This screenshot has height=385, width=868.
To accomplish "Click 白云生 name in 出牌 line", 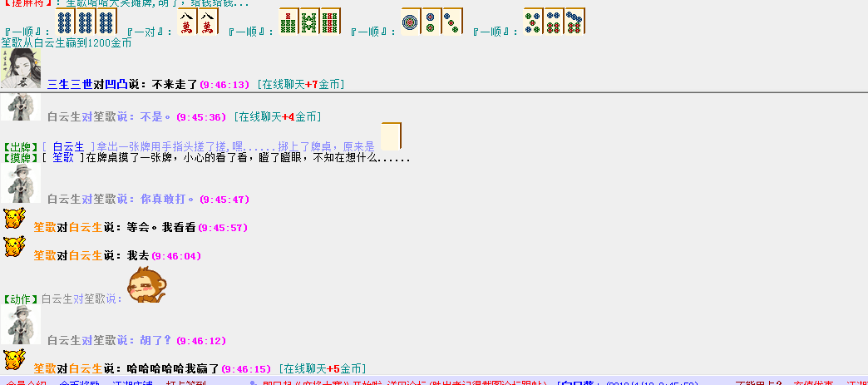I will point(69,147).
